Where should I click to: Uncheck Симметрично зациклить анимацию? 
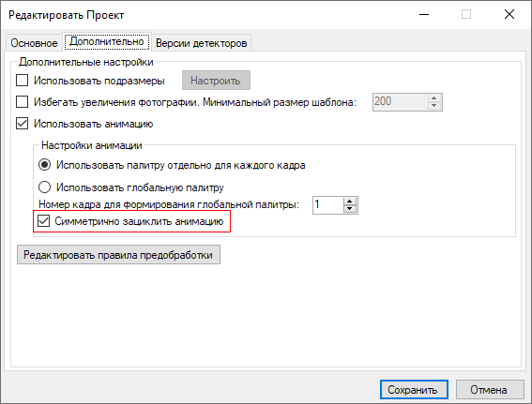click(43, 221)
